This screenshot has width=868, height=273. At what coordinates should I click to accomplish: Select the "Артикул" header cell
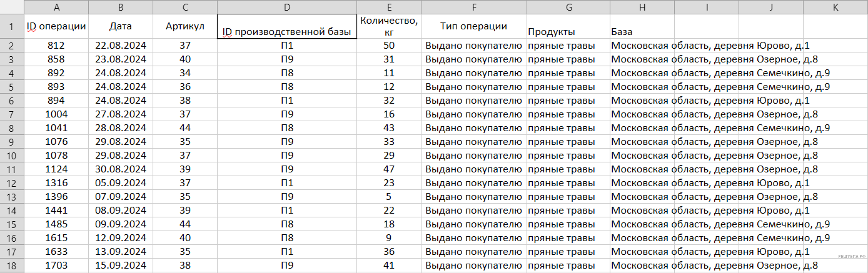pos(184,26)
